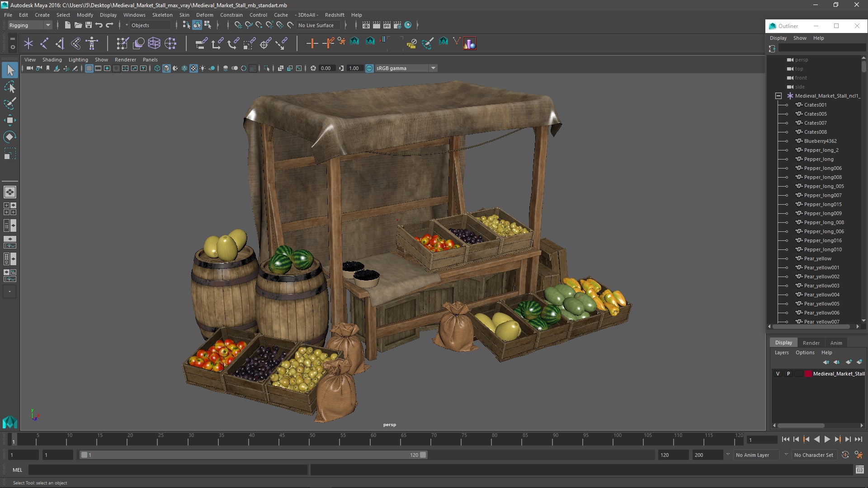This screenshot has height=488, width=868.
Task: Select the arrow Select tool
Action: (10, 70)
